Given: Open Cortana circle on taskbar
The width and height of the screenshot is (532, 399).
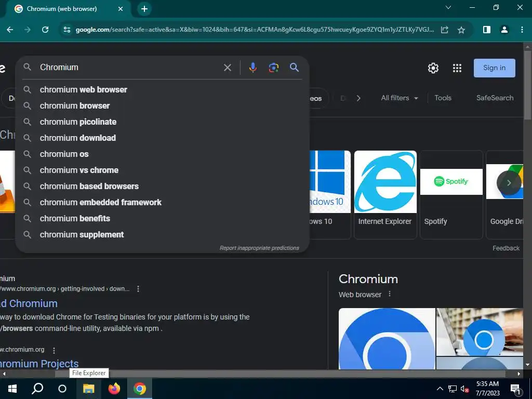Looking at the screenshot, I should [62, 389].
